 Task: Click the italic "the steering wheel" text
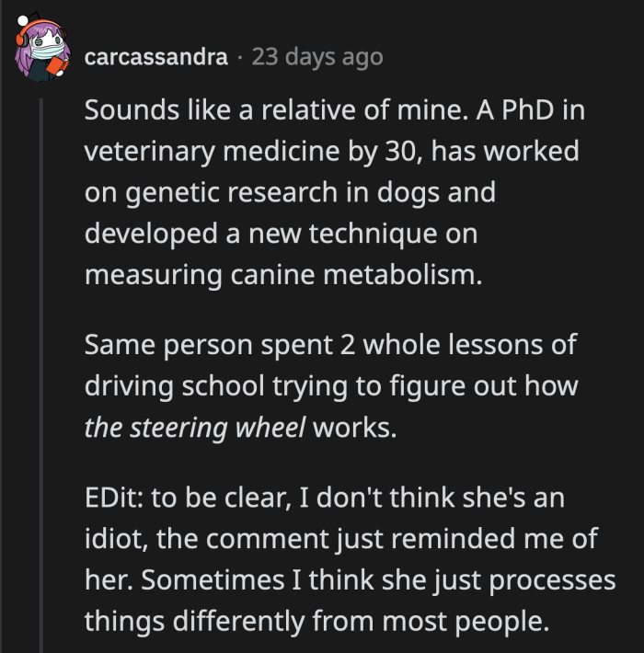(194, 428)
